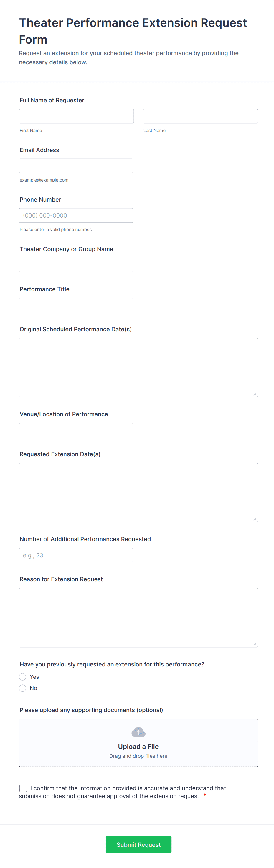Click Number of Additional Performances field
274x868 pixels.
pyautogui.click(x=76, y=555)
